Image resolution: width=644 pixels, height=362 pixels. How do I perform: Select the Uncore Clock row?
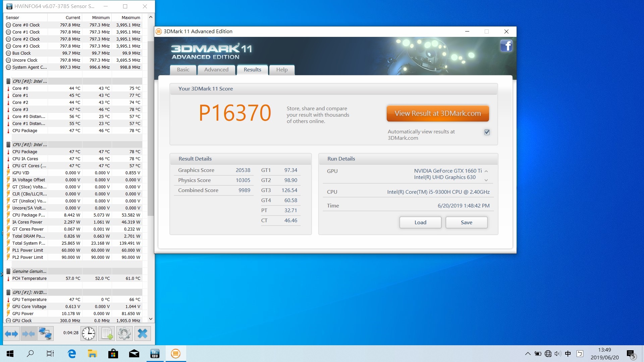tap(73, 60)
